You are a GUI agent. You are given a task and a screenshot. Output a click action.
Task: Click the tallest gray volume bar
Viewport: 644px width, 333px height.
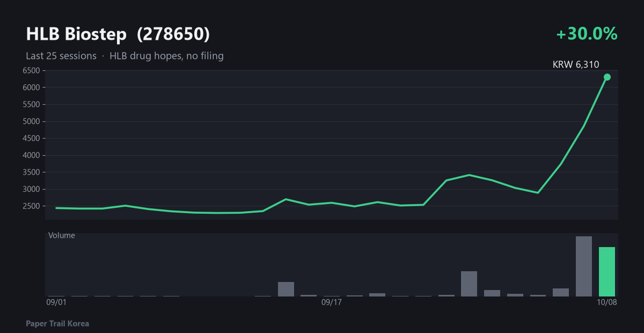(x=584, y=266)
